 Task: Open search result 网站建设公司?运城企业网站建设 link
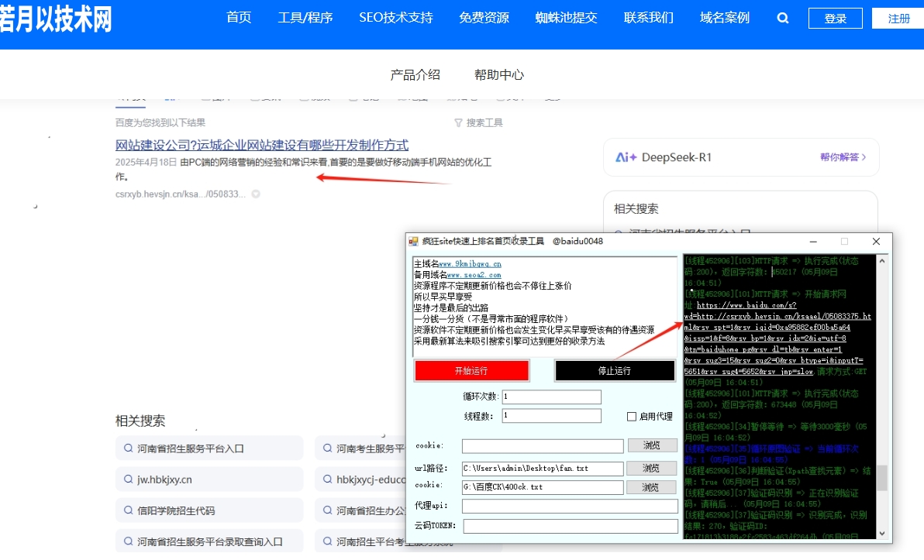[x=262, y=145]
